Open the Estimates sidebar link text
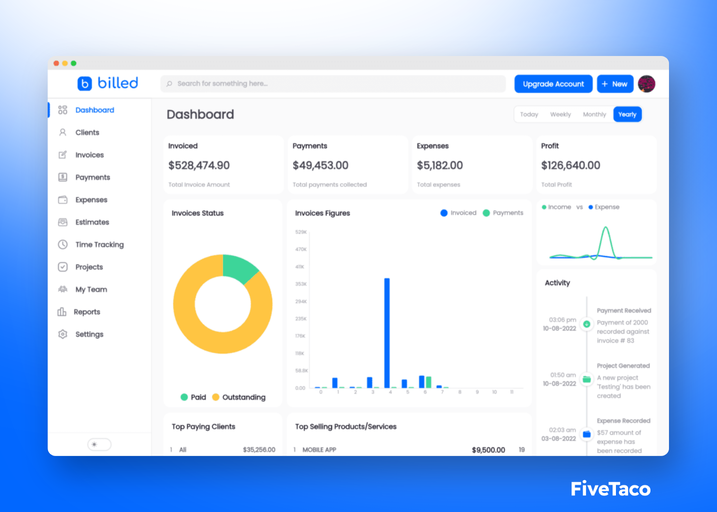Screen dimensions: 717x512 92,222
